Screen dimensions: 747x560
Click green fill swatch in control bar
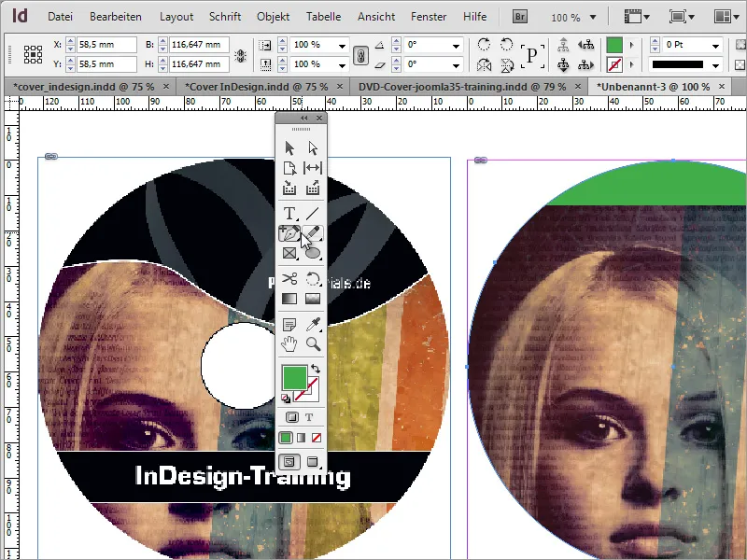(614, 45)
